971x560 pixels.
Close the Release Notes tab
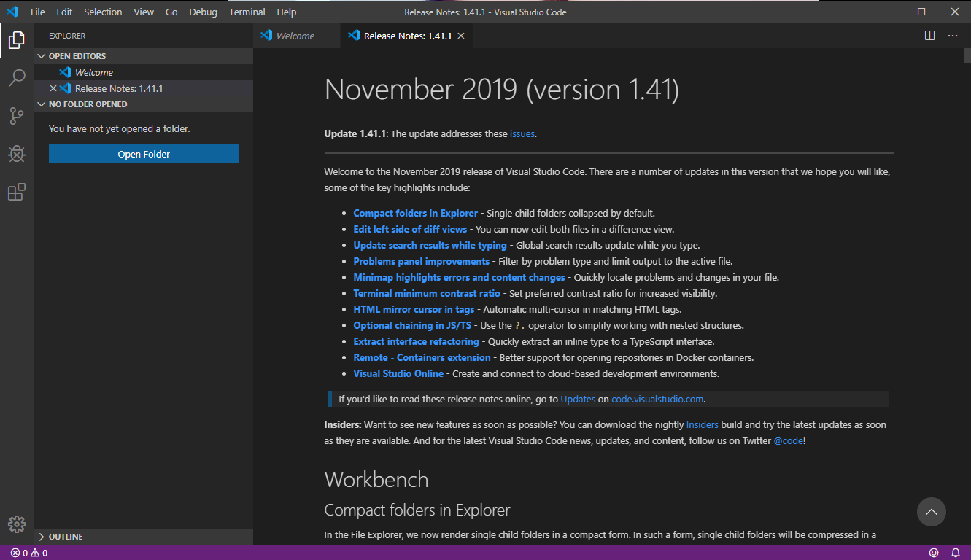[461, 36]
